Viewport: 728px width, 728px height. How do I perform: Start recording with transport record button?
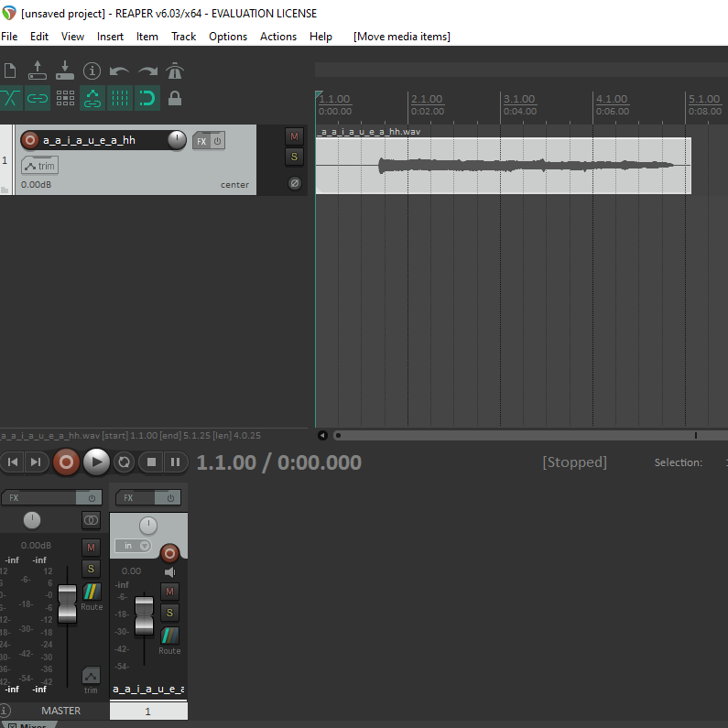point(66,462)
